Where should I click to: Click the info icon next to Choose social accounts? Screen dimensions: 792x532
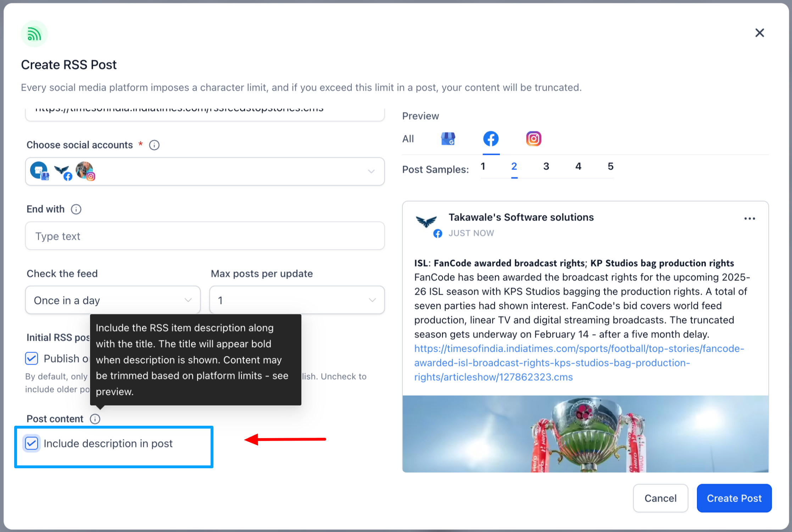[154, 145]
